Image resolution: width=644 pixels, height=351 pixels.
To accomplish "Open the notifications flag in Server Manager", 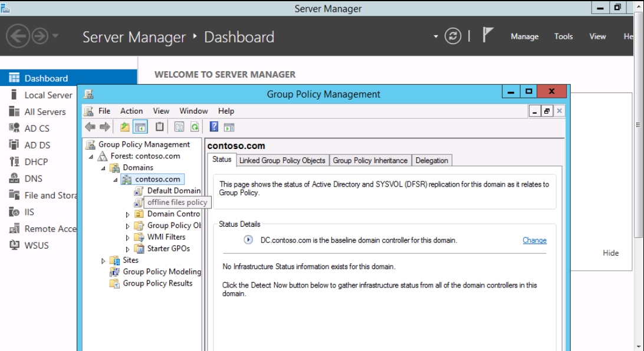I will (487, 36).
